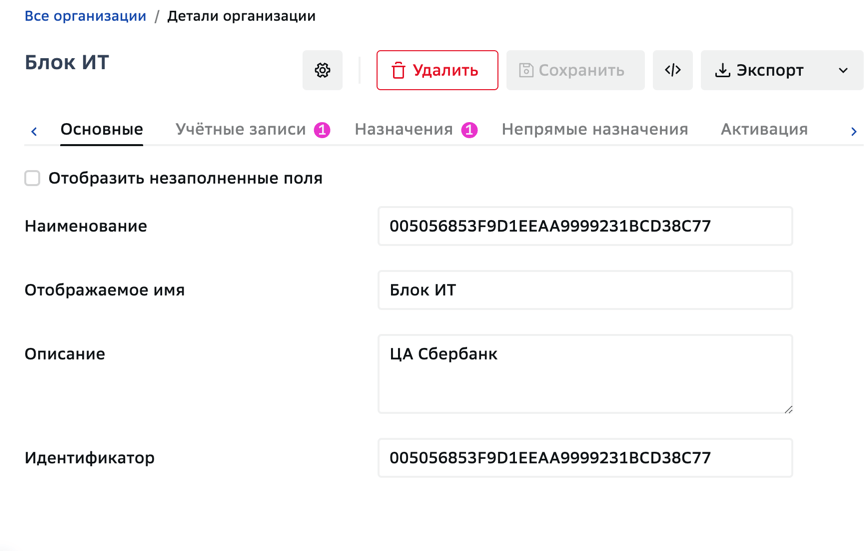866x551 pixels.
Task: Open the Непрямые назначения tab
Action: pyautogui.click(x=595, y=129)
